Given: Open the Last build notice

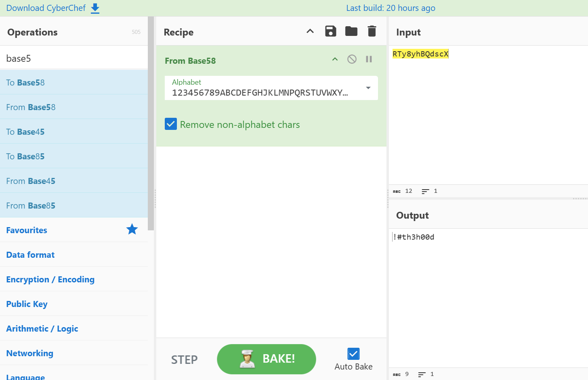Looking at the screenshot, I should point(391,8).
